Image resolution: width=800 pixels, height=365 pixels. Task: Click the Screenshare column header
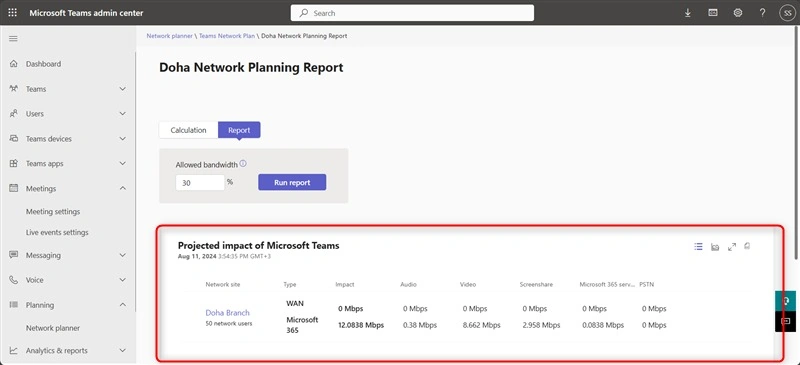pyautogui.click(x=536, y=284)
